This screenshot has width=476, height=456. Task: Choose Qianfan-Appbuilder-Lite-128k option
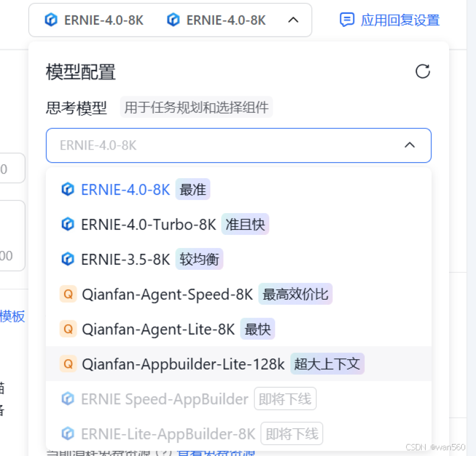pos(239,364)
